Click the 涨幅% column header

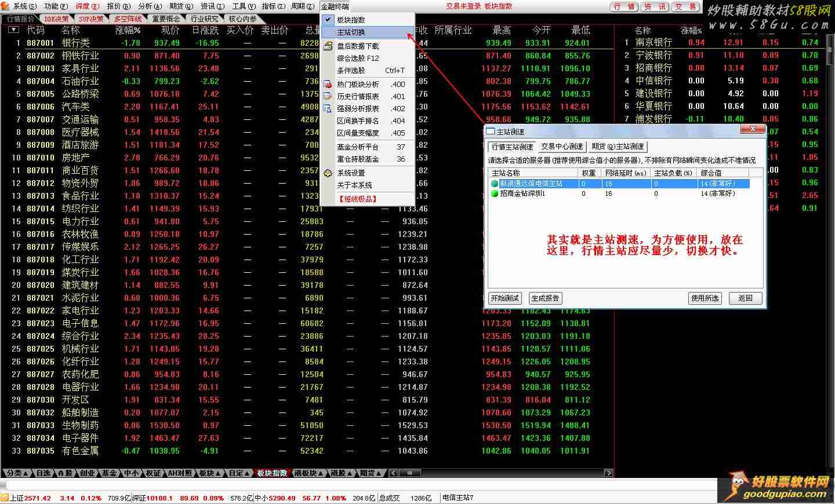[128, 30]
